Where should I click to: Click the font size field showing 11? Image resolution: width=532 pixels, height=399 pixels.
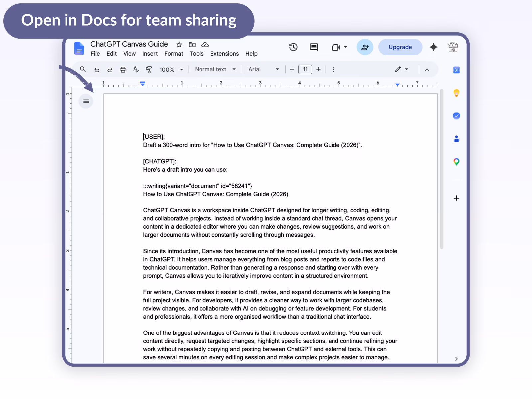tap(305, 69)
